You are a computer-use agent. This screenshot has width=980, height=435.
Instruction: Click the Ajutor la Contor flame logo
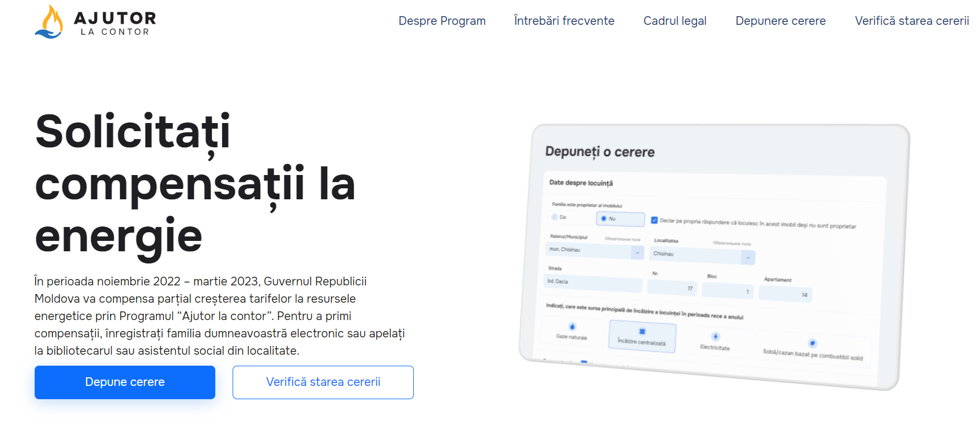[49, 22]
